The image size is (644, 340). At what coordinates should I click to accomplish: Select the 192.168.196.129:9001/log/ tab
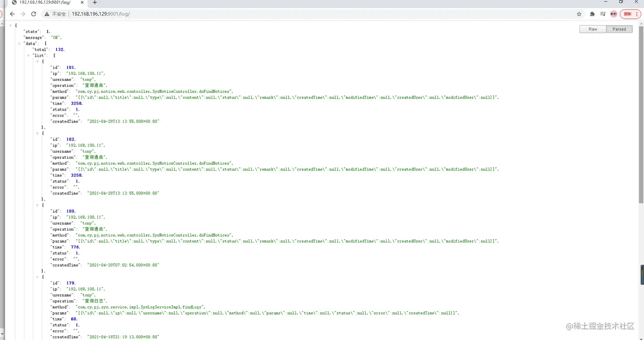47,3
